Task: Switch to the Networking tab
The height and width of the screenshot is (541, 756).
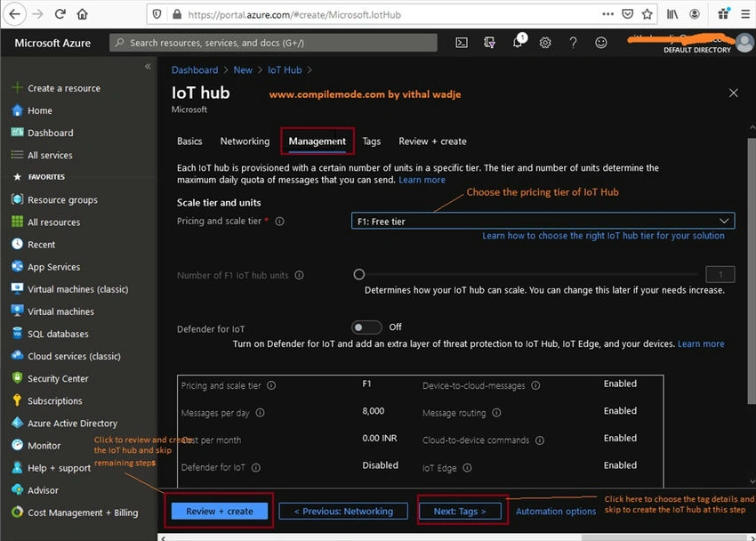Action: pos(245,141)
